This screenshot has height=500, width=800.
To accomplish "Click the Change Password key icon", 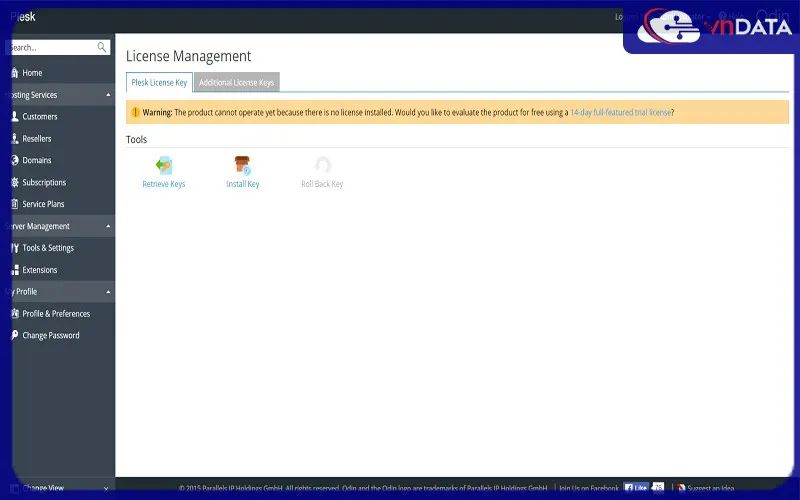I will (15, 335).
